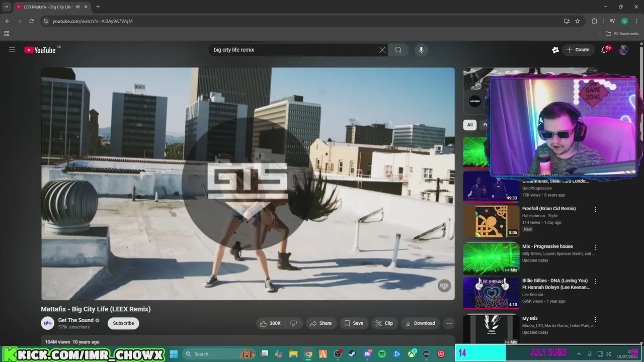This screenshot has height=362, width=644.
Task: Close the Mattafix YouTube tab
Action: 86,7
